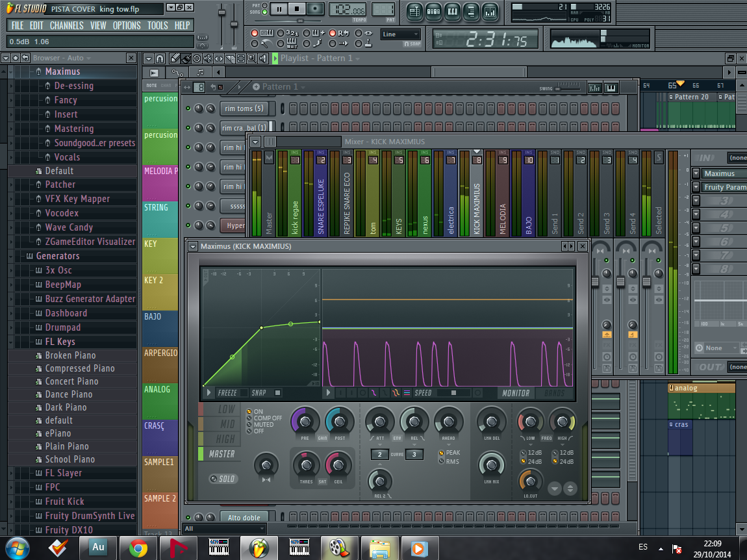Click the Alto doble channel button
This screenshot has height=560, width=747.
[x=244, y=517]
